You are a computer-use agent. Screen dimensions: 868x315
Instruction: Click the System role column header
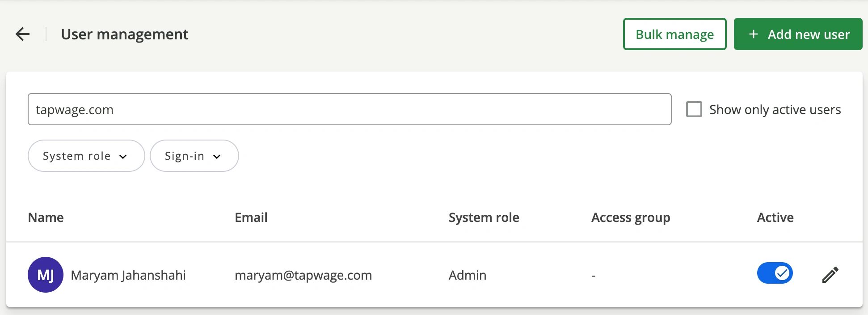[x=484, y=217]
